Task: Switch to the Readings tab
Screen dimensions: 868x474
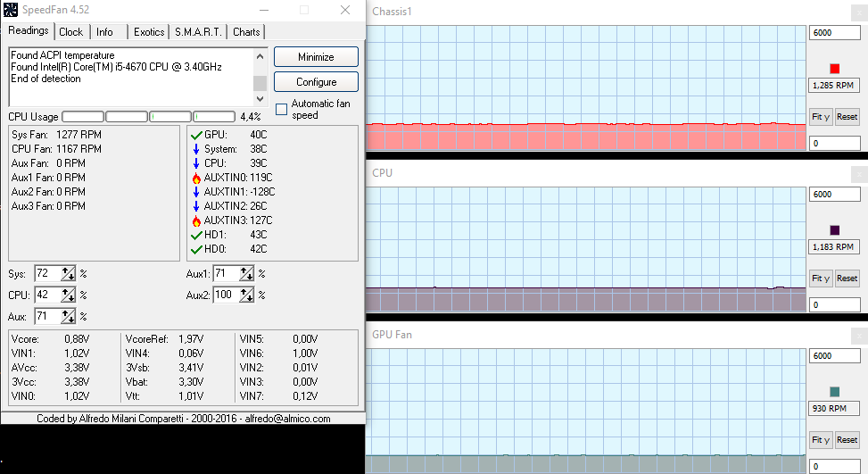Action: tap(29, 30)
